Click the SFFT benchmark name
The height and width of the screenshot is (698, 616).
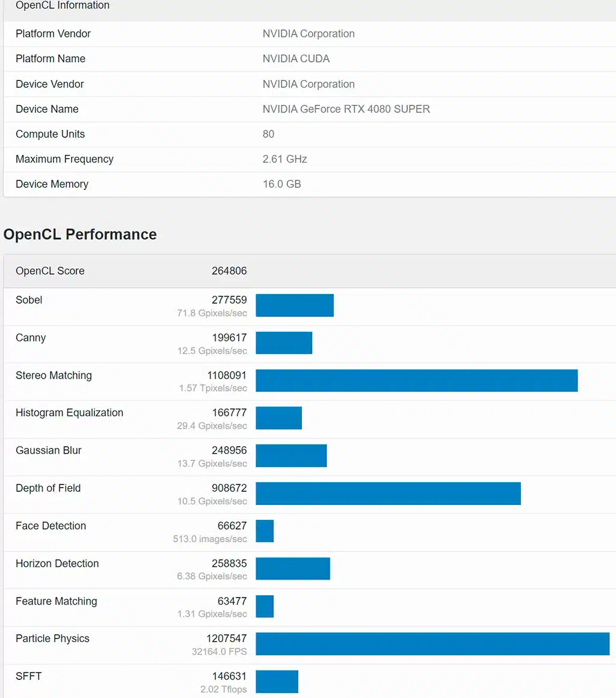(x=28, y=676)
